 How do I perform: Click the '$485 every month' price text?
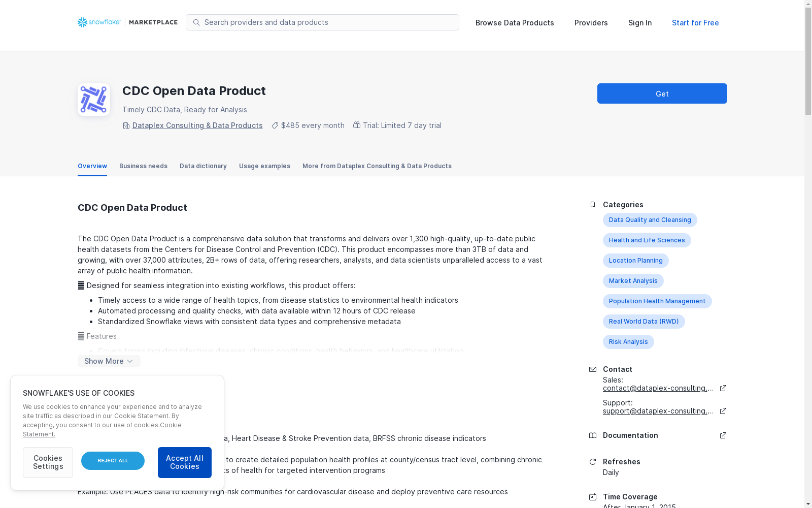[313, 125]
